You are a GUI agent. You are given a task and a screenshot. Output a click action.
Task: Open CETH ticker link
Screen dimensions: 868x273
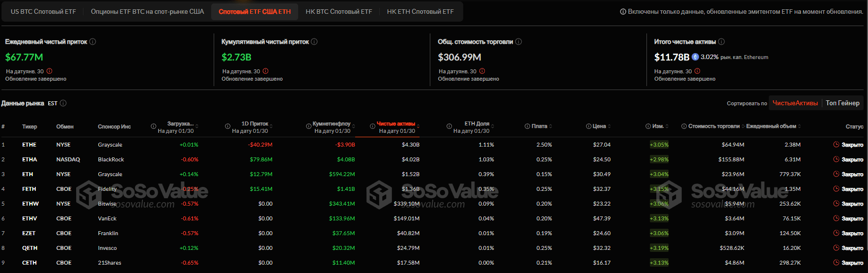29,263
